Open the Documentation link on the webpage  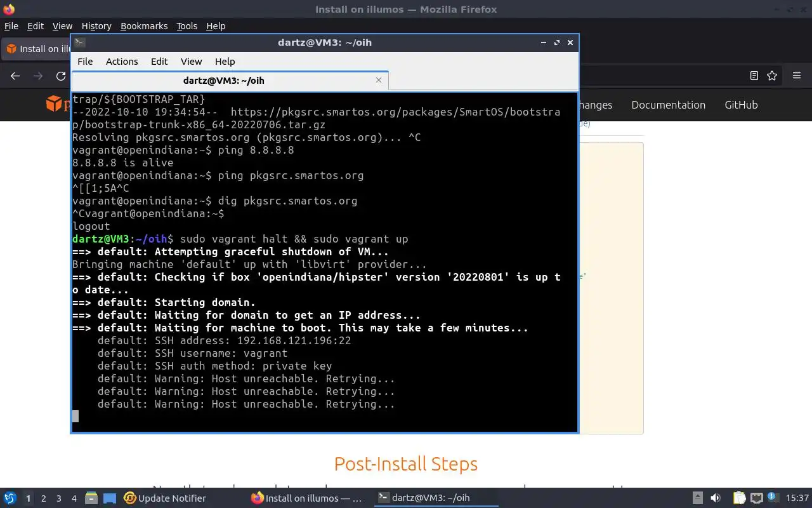[x=668, y=105]
